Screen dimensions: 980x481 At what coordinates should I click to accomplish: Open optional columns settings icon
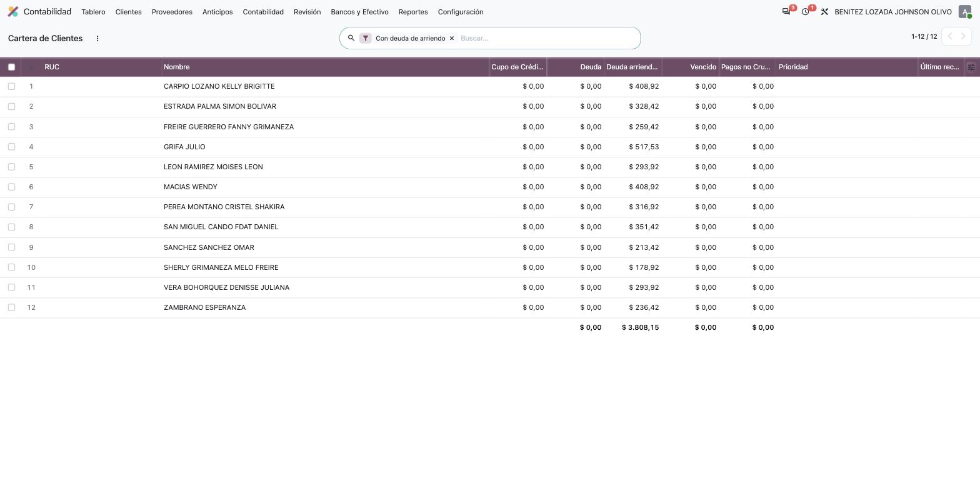point(971,67)
